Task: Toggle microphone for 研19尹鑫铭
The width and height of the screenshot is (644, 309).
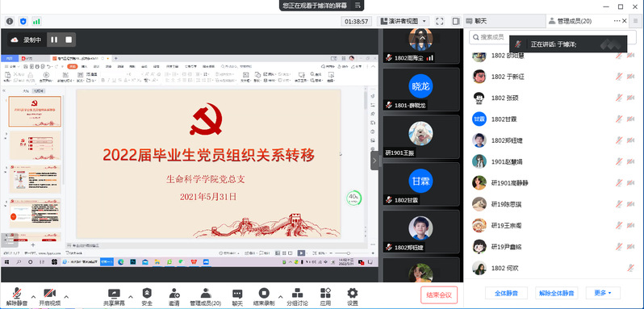Action: 619,247
